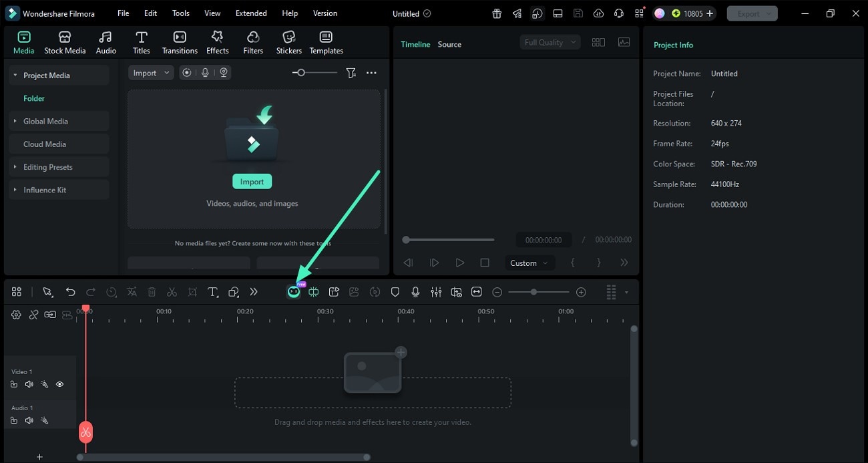This screenshot has height=463, width=868.
Task: Click the screen record icon beside Import
Action: click(187, 73)
